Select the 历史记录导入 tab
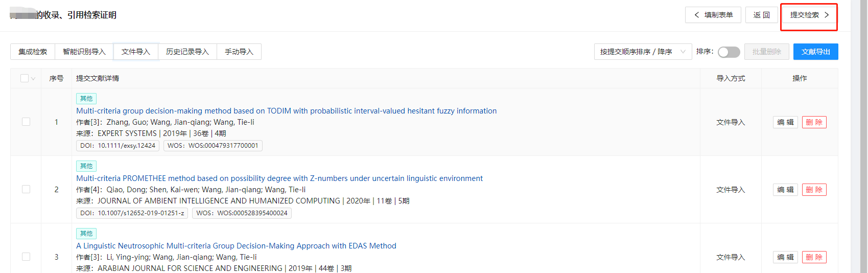Viewport: 868px width, 273px height. pos(187,52)
